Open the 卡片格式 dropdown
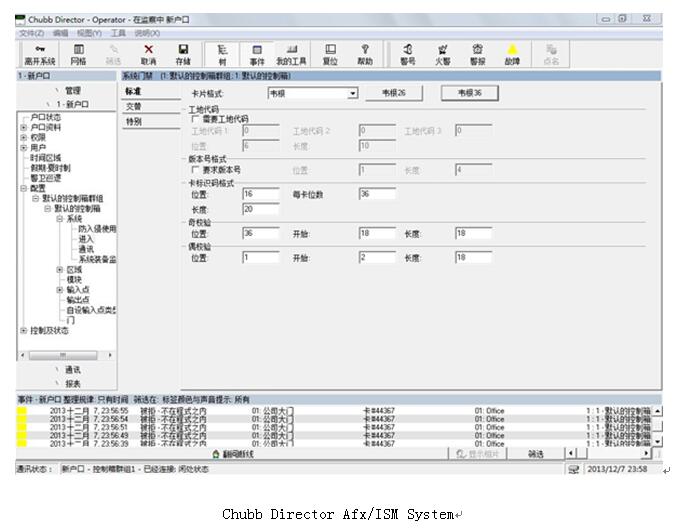Viewport: 681px width, 529px height. pyautogui.click(x=353, y=93)
